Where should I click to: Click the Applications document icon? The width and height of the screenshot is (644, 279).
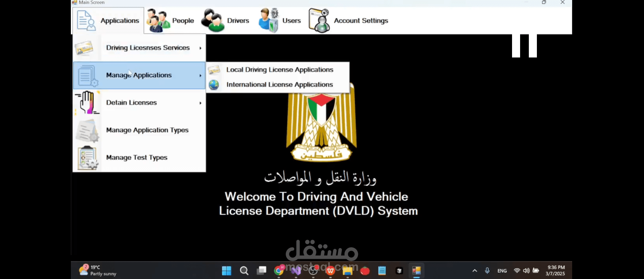(x=86, y=21)
